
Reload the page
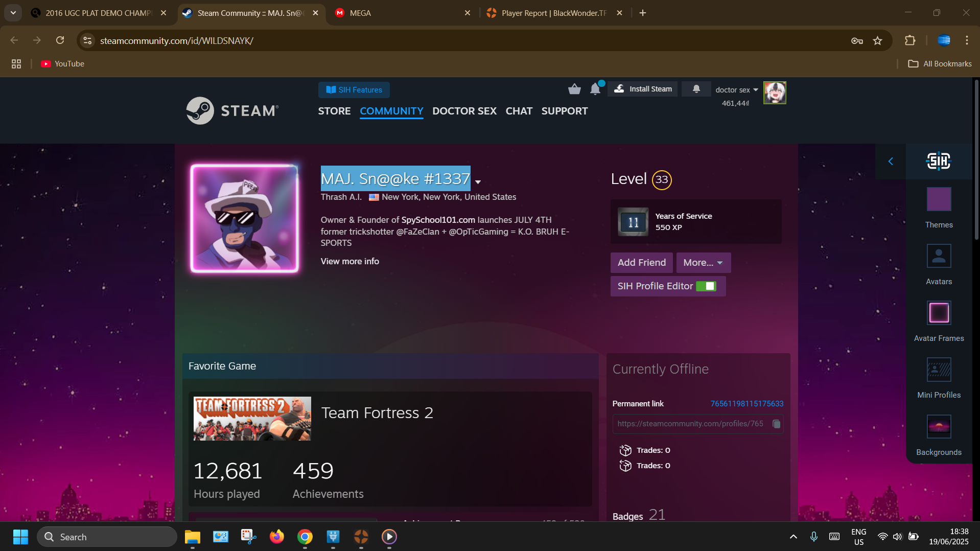(60, 40)
